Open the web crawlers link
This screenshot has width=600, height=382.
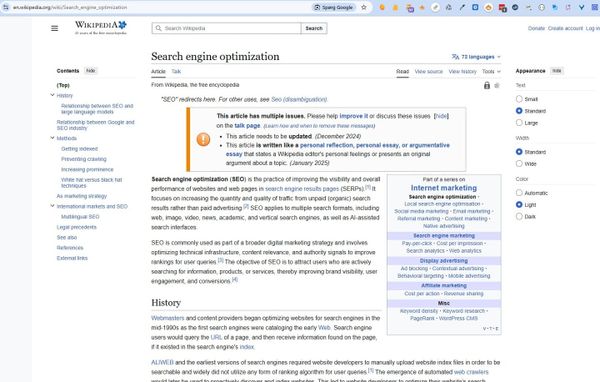pyautogui.click(x=471, y=372)
